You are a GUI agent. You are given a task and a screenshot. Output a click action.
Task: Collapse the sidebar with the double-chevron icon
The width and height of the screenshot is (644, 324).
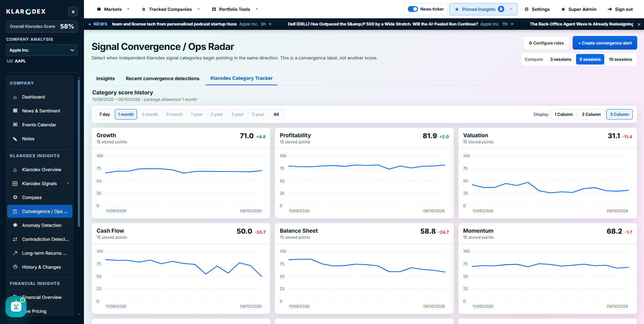pos(73,12)
